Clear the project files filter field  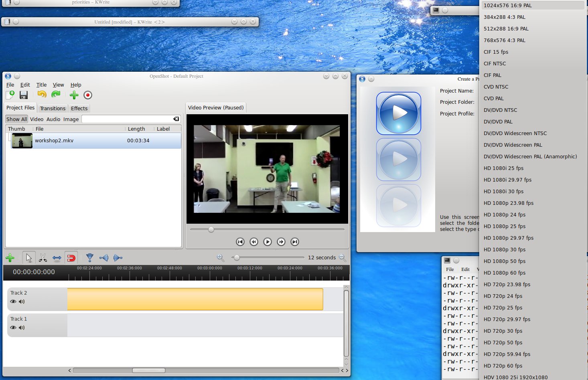click(x=176, y=119)
